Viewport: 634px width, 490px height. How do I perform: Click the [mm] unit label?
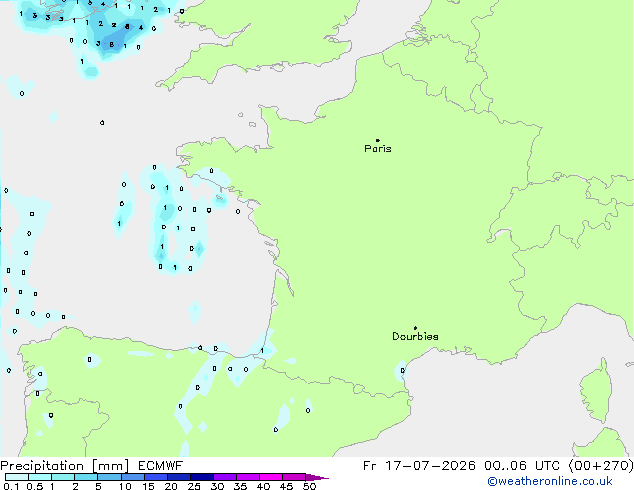(x=110, y=466)
